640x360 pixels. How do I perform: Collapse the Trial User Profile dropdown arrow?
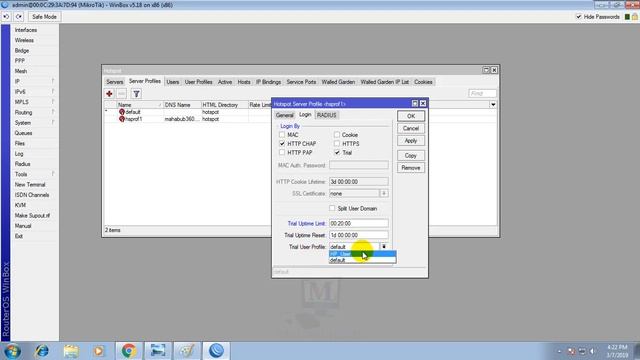pos(384,247)
